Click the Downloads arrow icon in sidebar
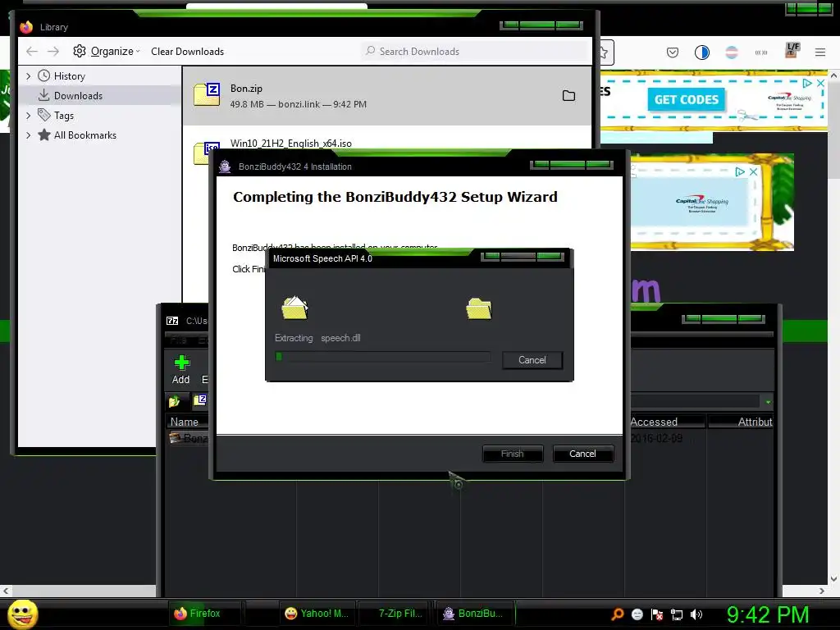Viewport: 840px width, 630px height. click(44, 95)
